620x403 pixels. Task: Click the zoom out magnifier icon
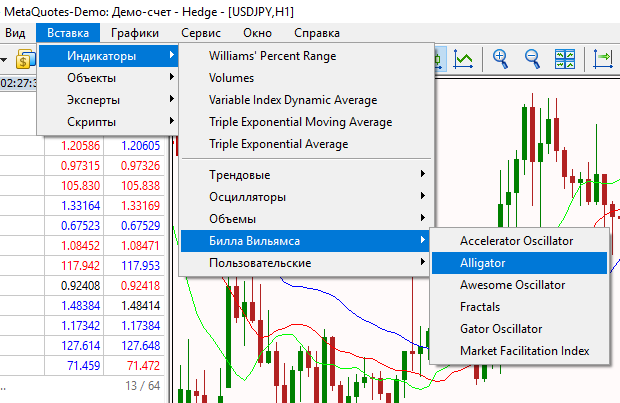click(532, 59)
